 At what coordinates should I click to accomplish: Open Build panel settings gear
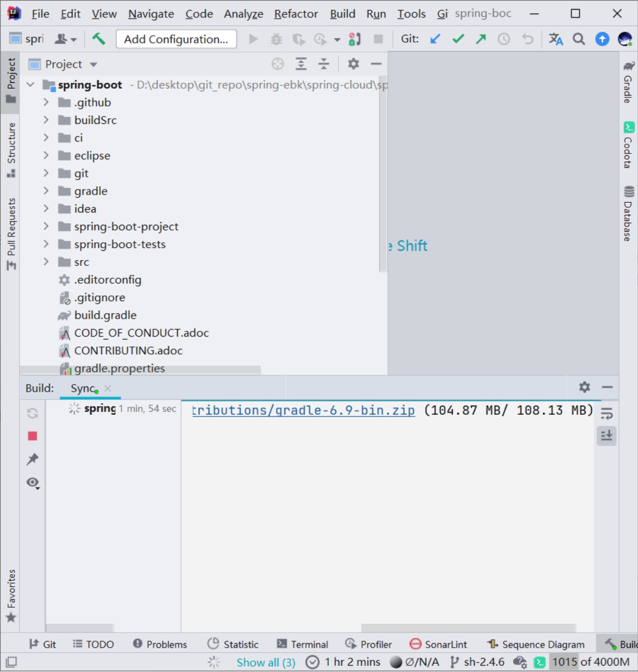585,387
